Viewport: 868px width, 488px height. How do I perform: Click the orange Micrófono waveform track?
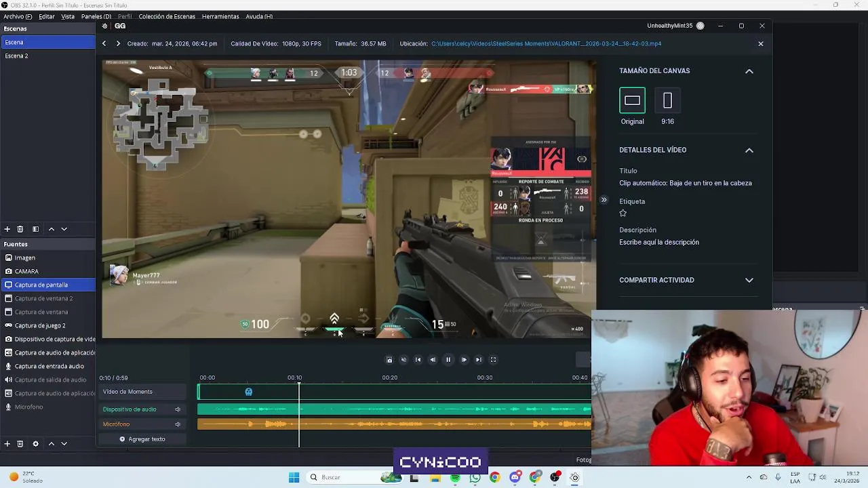coord(394,424)
